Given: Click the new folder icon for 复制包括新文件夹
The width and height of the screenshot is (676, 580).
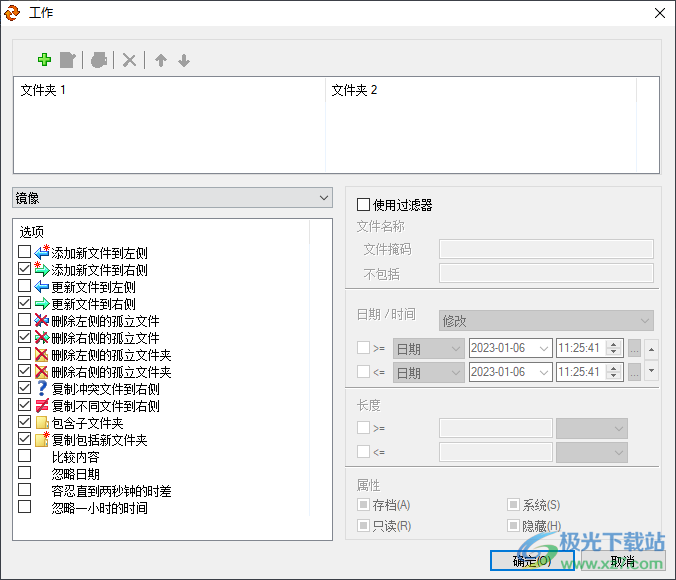Looking at the screenshot, I should coord(42,439).
